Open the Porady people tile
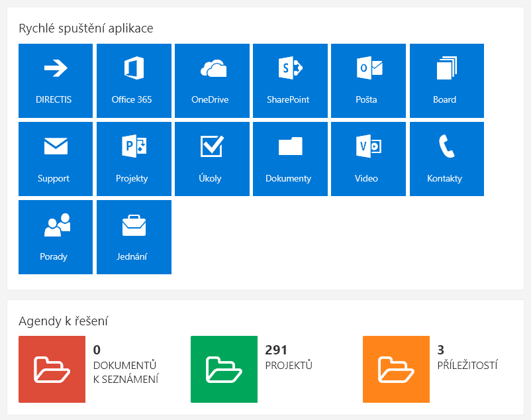This screenshot has width=531, height=420. click(x=56, y=237)
